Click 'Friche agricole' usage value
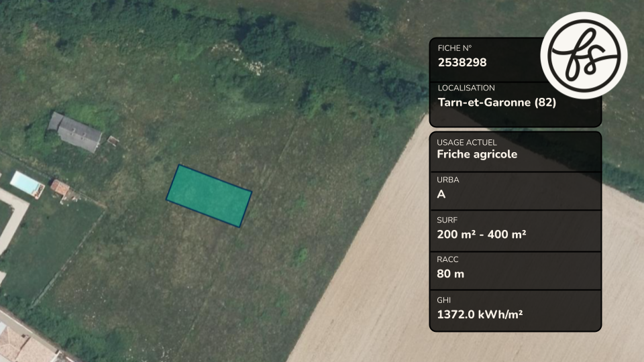 (477, 154)
